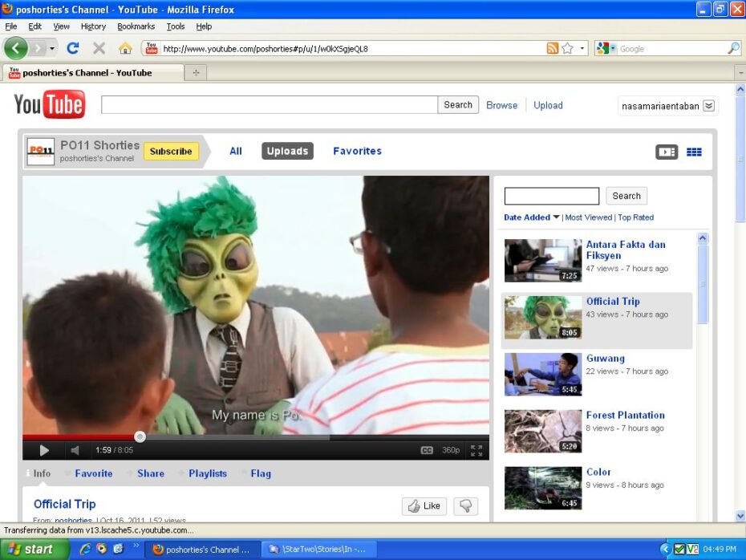Image resolution: width=746 pixels, height=560 pixels.
Task: Click the RSS feed icon in address bar
Action: pyautogui.click(x=552, y=48)
